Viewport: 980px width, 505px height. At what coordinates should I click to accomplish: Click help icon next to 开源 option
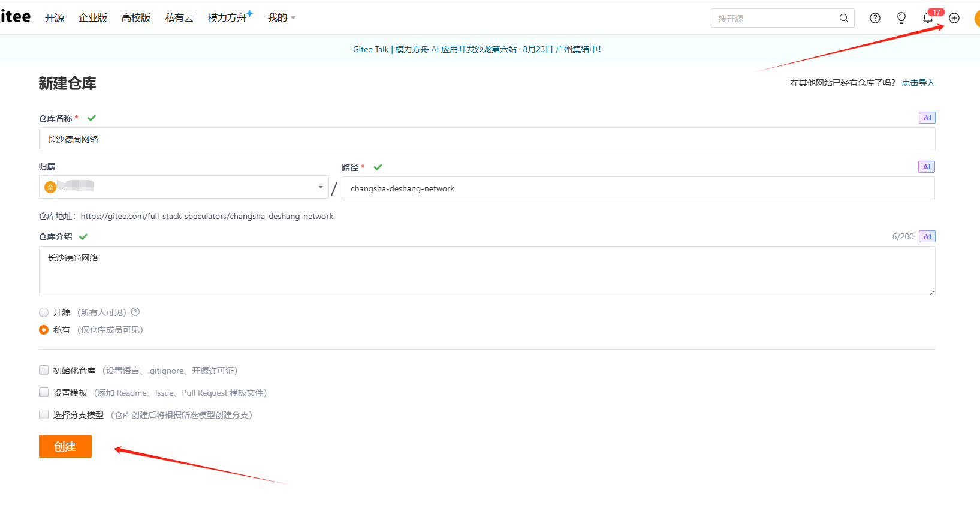point(135,312)
